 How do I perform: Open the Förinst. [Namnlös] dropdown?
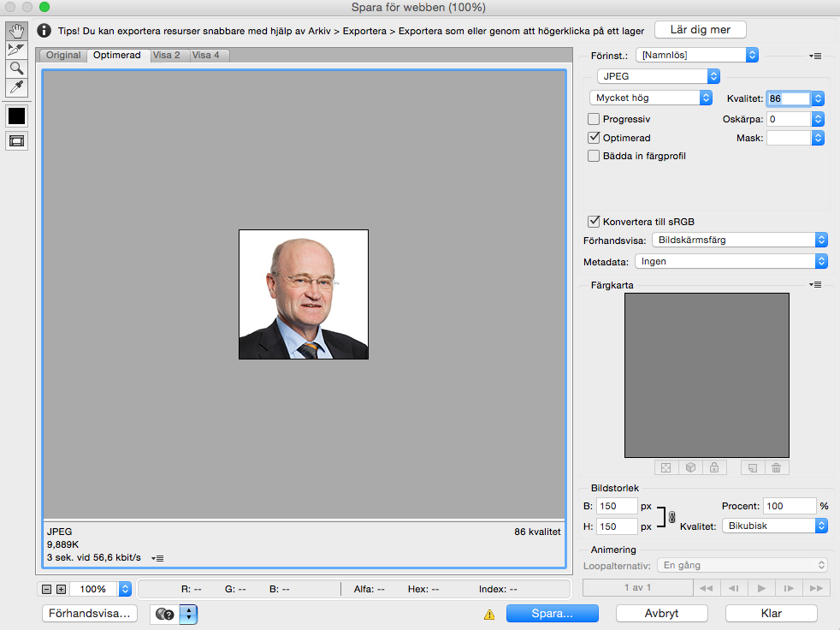pos(697,55)
